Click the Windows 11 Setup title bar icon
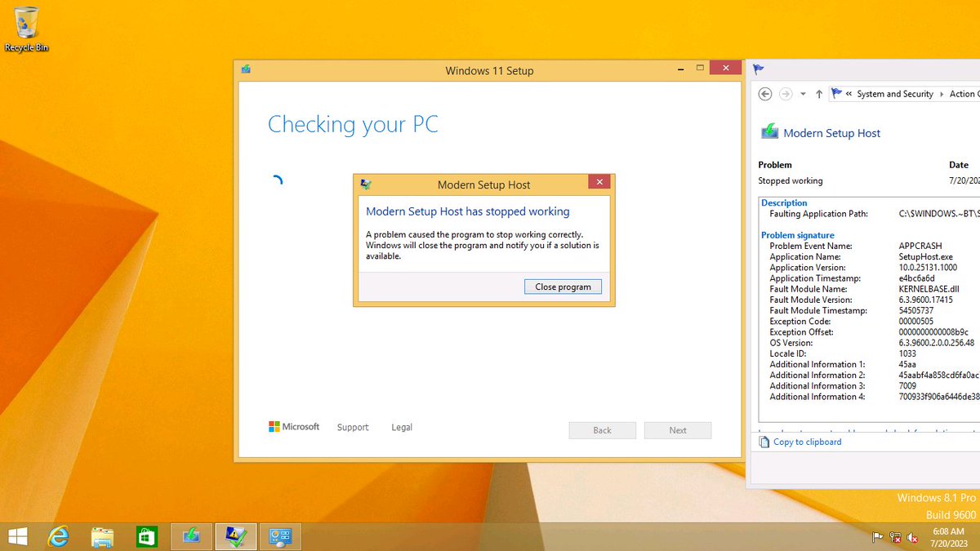Image resolution: width=980 pixels, height=551 pixels. pyautogui.click(x=246, y=69)
